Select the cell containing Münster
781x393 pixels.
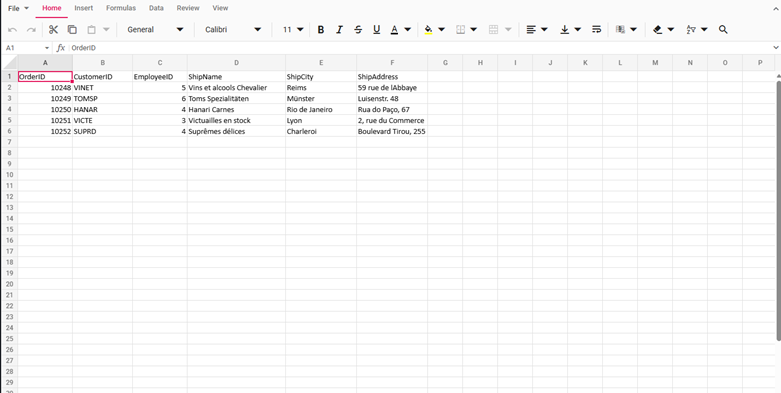[321, 99]
